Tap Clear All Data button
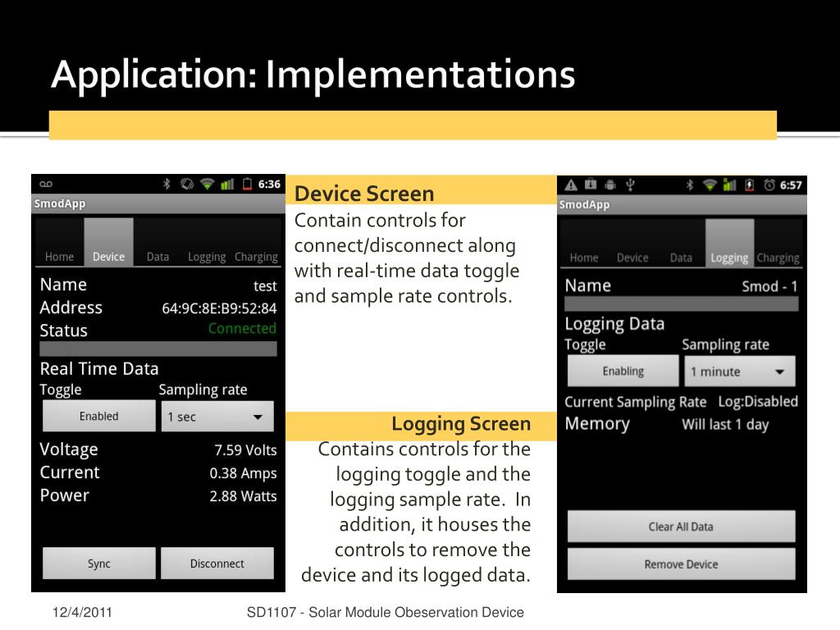The width and height of the screenshot is (840, 630). pos(681,527)
